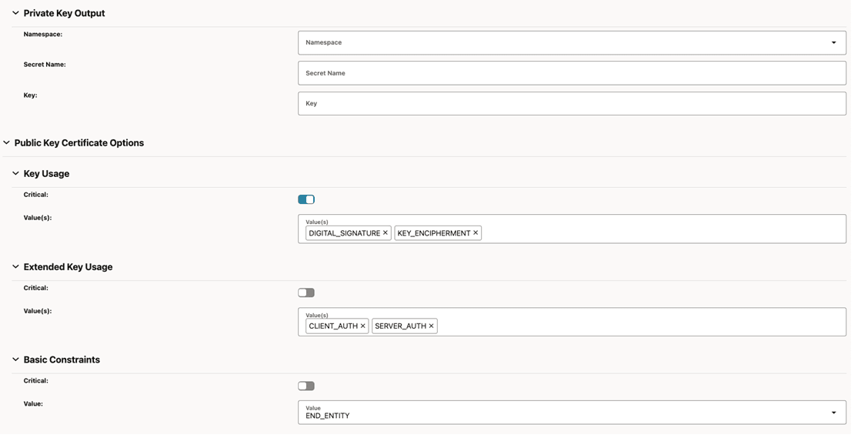Remove the CLIENT_AUTH chip
The image size is (868, 438).
point(363,326)
